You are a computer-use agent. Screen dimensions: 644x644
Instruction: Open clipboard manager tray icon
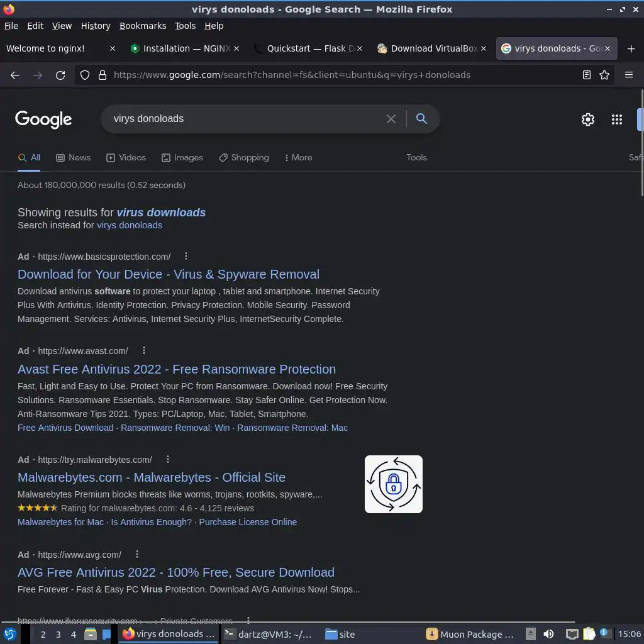(589, 634)
